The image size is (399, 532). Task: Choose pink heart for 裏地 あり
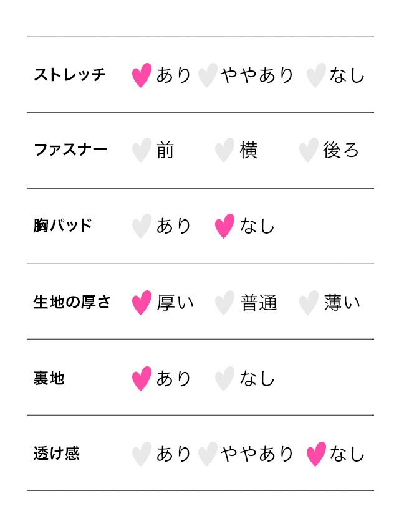tap(142, 379)
